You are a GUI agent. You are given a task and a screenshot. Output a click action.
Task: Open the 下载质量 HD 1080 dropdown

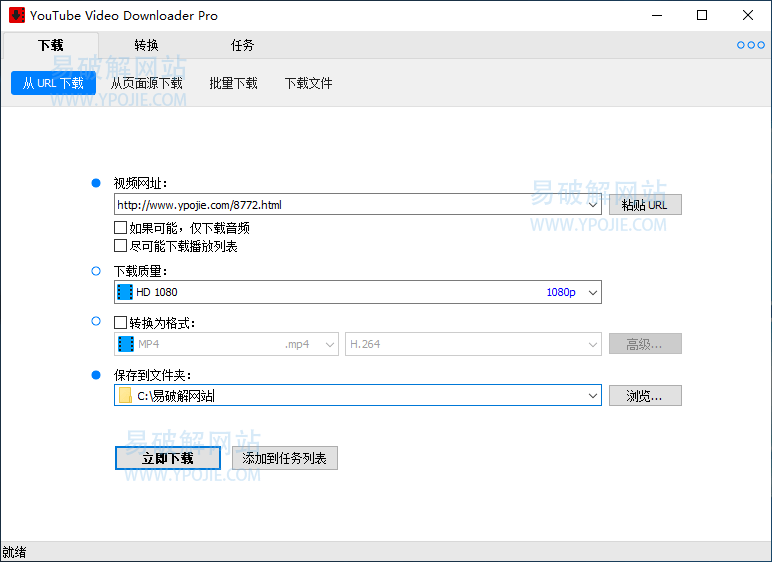[592, 292]
